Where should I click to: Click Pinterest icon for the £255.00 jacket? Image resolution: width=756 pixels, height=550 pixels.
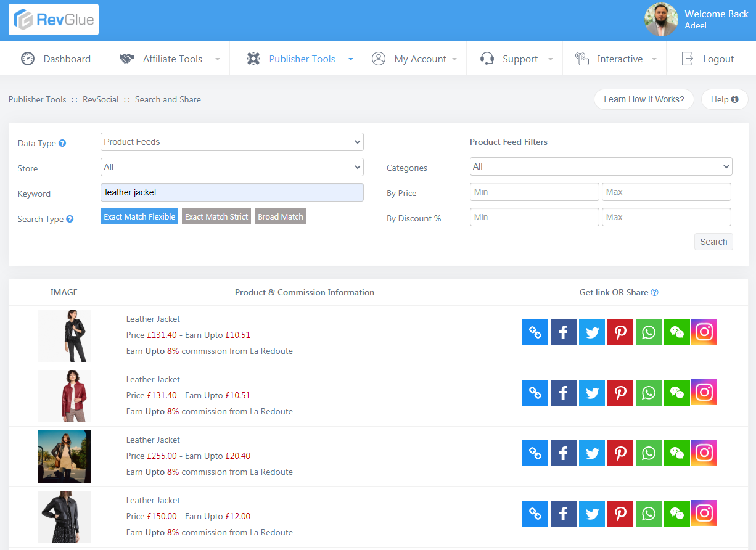coord(620,453)
